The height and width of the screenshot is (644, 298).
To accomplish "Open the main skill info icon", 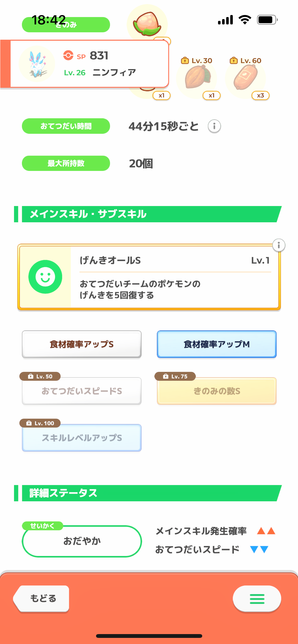I will click(x=279, y=245).
